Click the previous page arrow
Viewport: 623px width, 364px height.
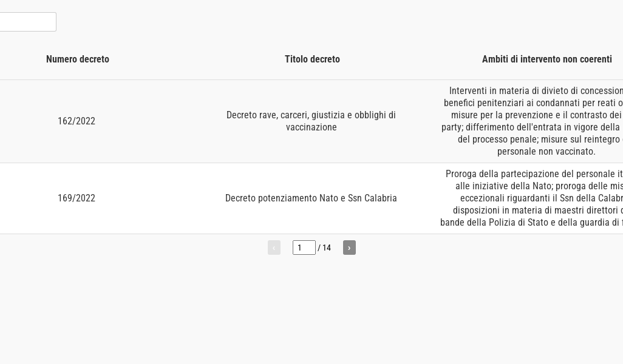tap(274, 248)
